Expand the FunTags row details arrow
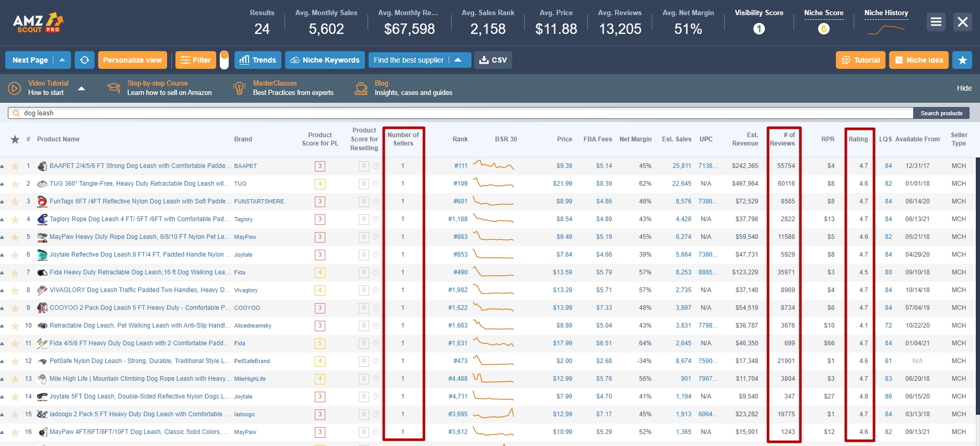The image size is (980, 446). click(x=2, y=202)
